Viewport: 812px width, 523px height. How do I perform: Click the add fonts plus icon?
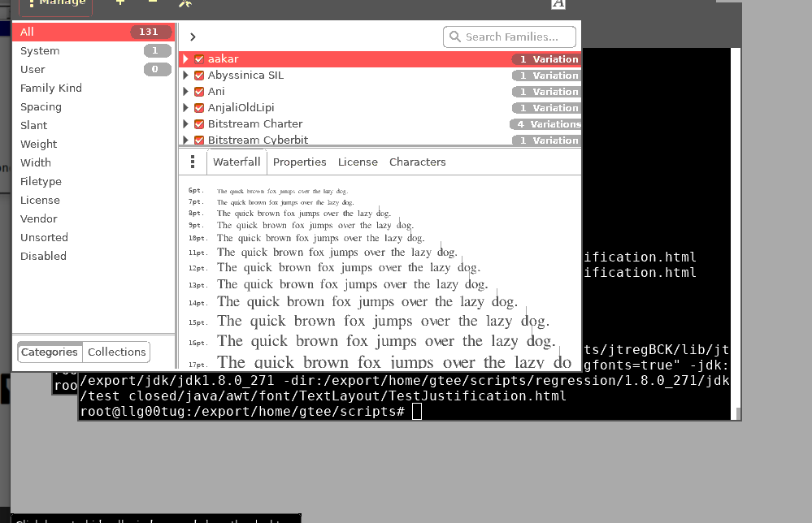(x=120, y=2)
